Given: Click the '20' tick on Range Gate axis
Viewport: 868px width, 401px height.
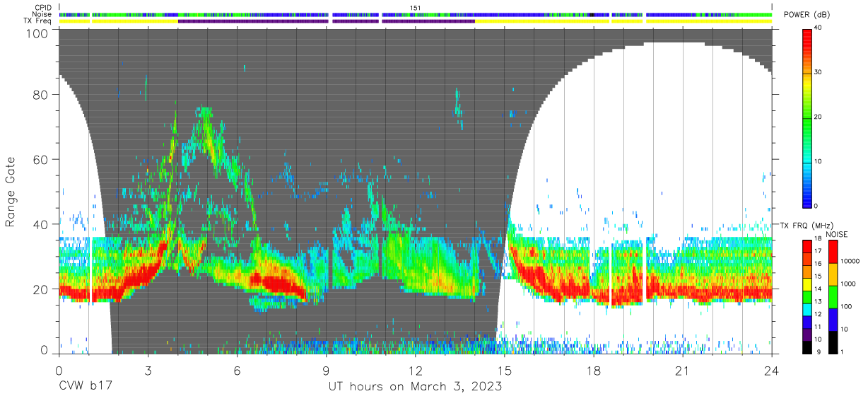Looking at the screenshot, I should pyautogui.click(x=41, y=289).
